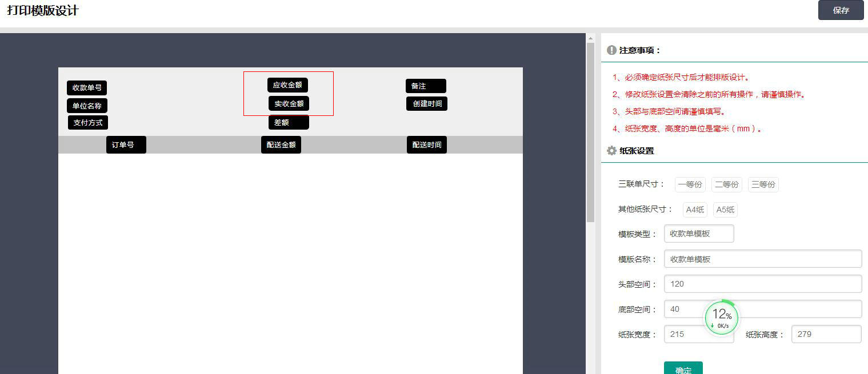Image resolution: width=868 pixels, height=374 pixels.
Task: Select the 配送金额 column tag
Action: pos(281,145)
